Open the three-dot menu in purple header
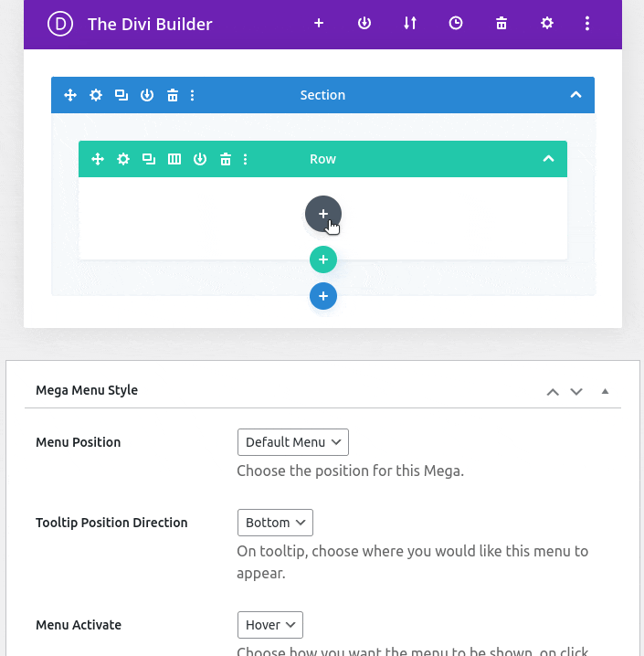 tap(587, 24)
